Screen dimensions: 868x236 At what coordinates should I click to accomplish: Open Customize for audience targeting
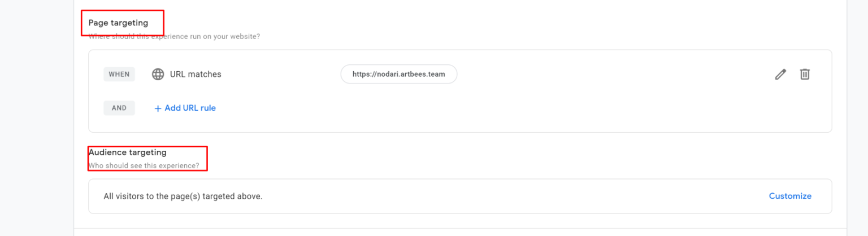click(790, 196)
